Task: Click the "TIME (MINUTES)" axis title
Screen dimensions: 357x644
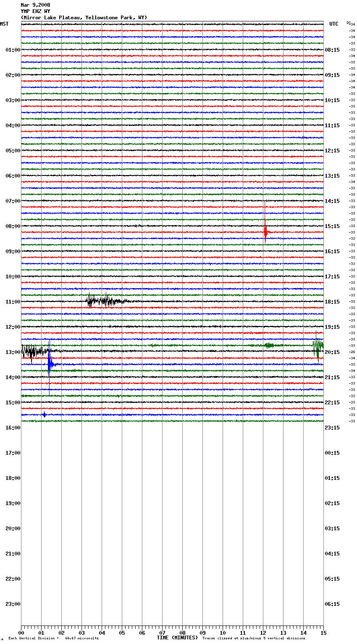Action: 177,638
